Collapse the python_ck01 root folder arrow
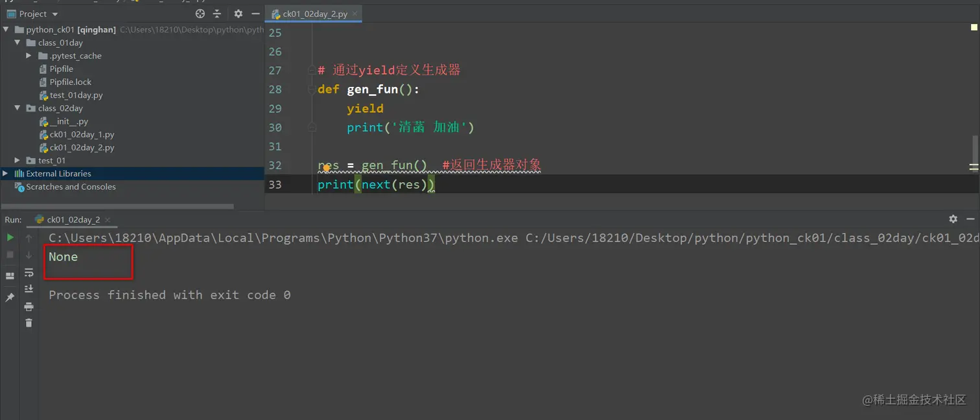Viewport: 980px width, 420px height. pyautogui.click(x=6, y=30)
